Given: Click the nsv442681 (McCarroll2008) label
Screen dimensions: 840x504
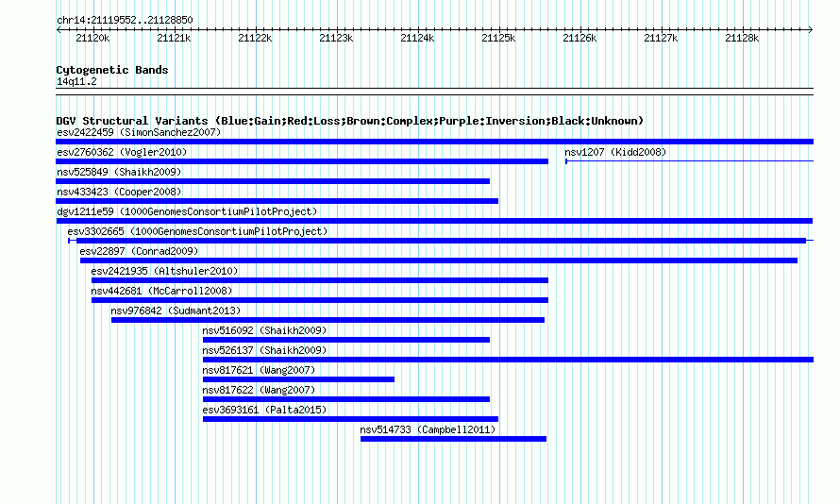Looking at the screenshot, I should (x=161, y=291).
